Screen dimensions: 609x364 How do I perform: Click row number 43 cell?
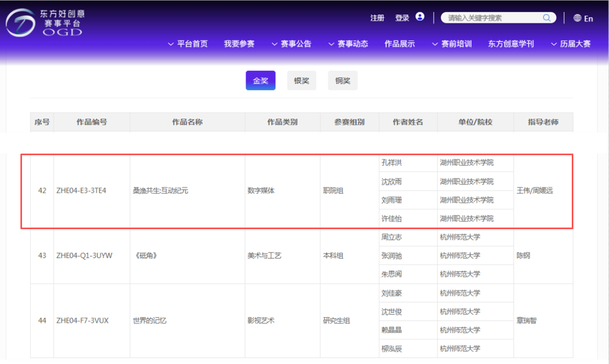[x=42, y=255]
